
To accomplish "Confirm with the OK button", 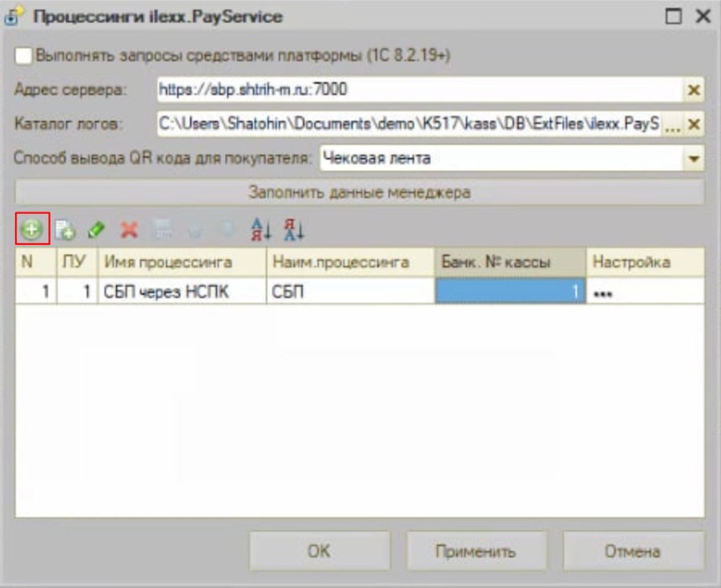I will [320, 551].
